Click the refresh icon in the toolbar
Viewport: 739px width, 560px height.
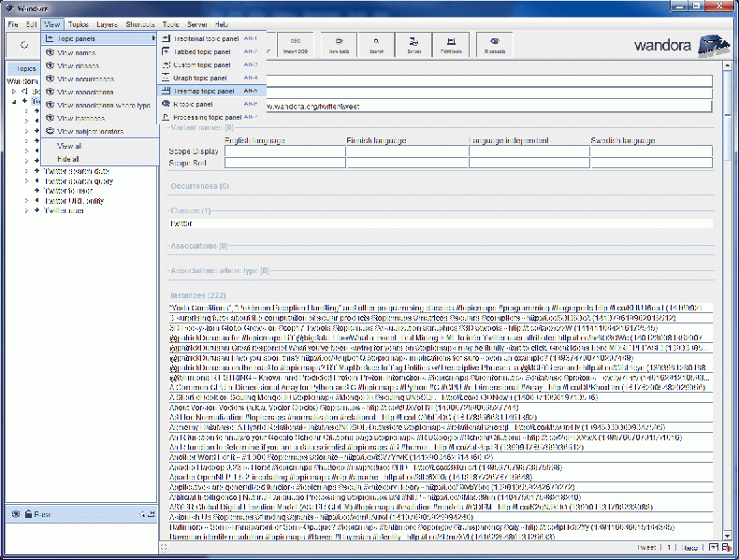[x=23, y=45]
